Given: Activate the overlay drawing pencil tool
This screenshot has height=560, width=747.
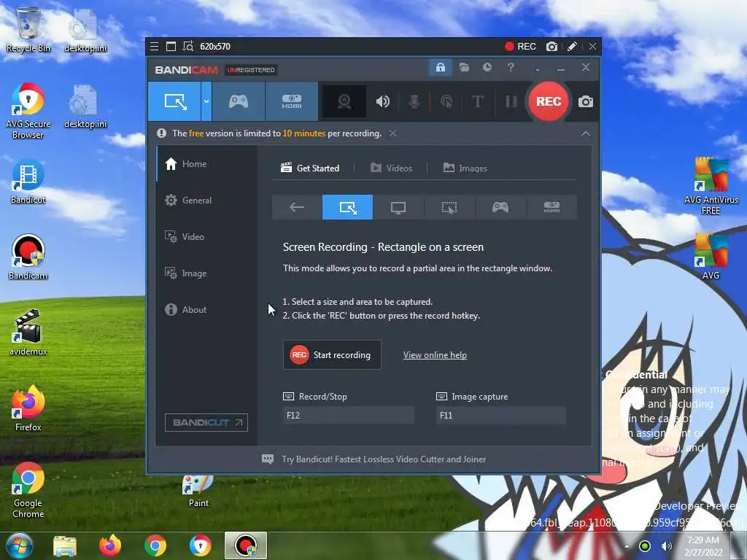Looking at the screenshot, I should coord(572,46).
